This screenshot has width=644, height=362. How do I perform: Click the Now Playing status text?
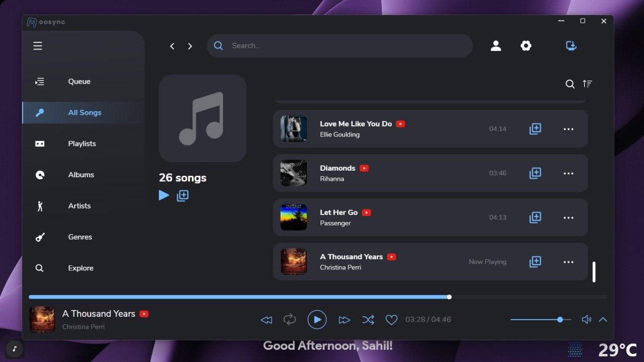tap(488, 262)
